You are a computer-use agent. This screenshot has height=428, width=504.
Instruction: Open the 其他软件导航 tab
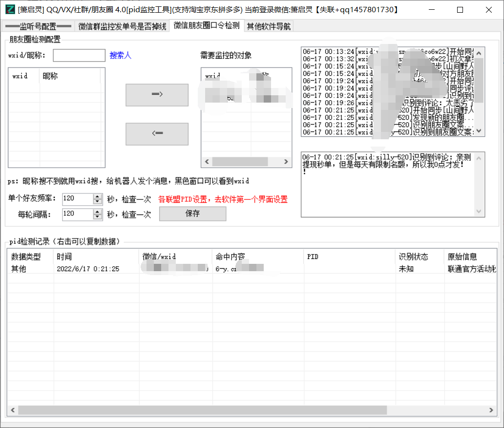coord(269,26)
